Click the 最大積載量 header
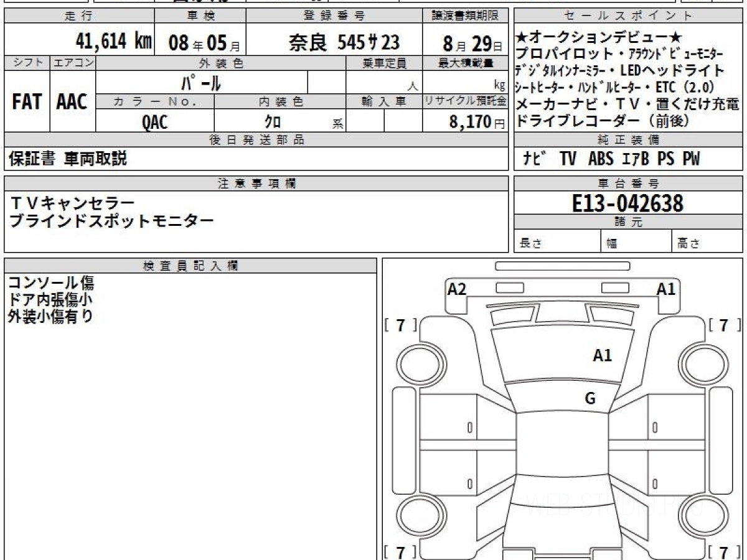Screen dimensions: 747x560 click(x=466, y=63)
